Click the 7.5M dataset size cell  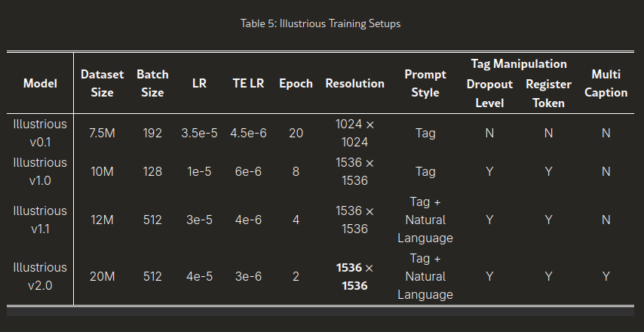coord(102,133)
